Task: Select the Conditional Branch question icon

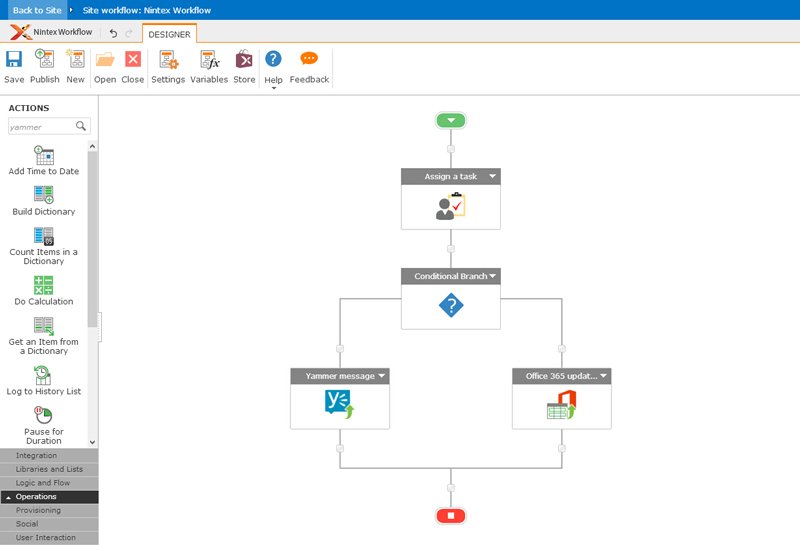Action: coord(451,305)
